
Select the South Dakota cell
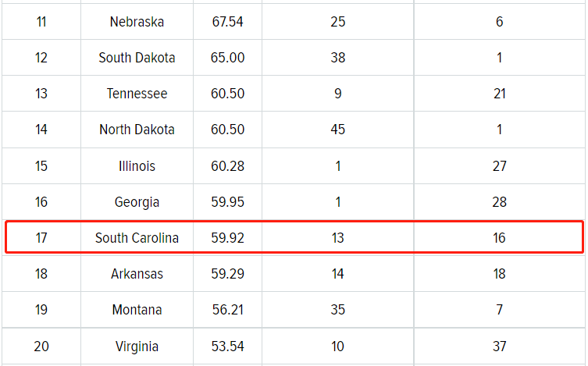(137, 58)
